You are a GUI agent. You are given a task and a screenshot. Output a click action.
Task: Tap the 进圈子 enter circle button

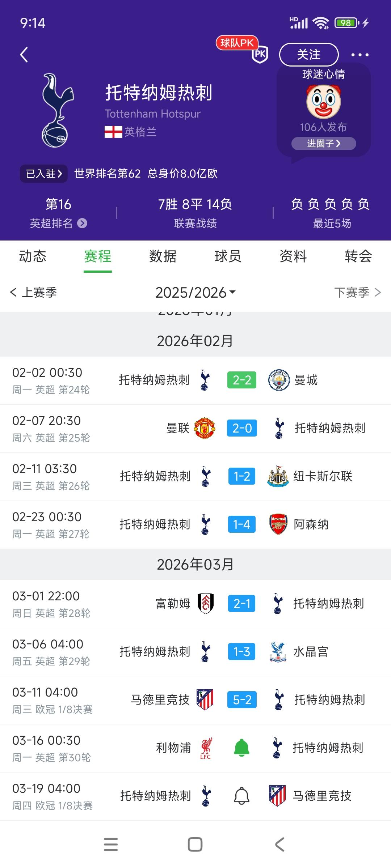tap(323, 144)
